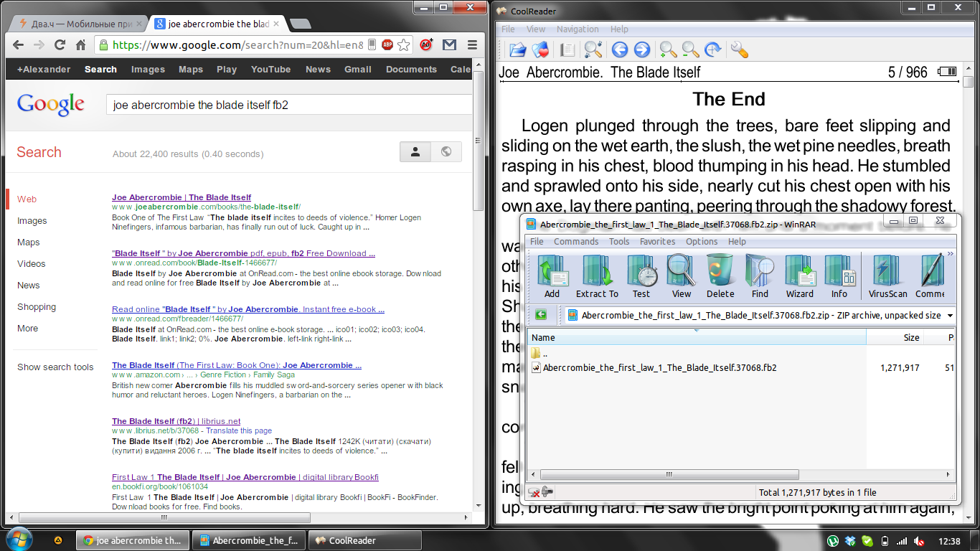The width and height of the screenshot is (980, 551).
Task: Click WinRAR Info button
Action: 839,276
